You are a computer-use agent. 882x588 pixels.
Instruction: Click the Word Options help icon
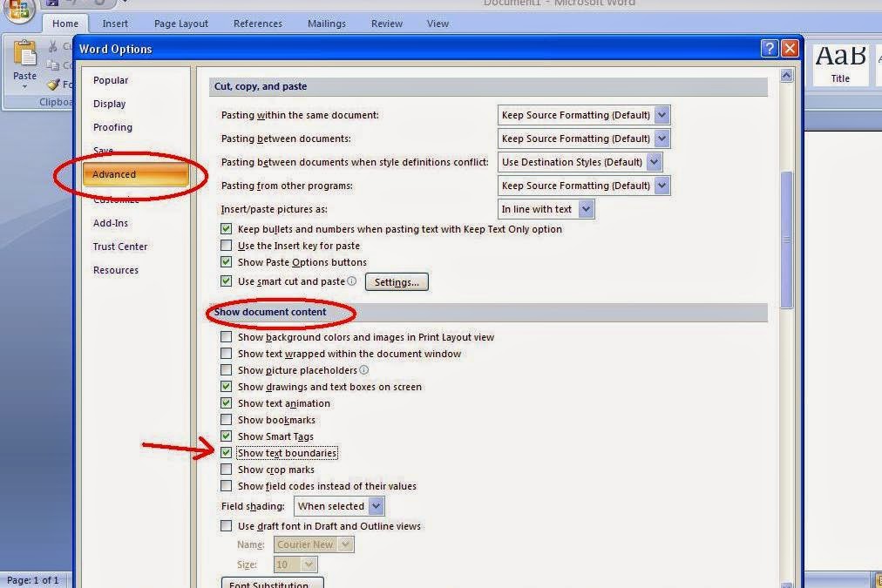click(x=770, y=48)
